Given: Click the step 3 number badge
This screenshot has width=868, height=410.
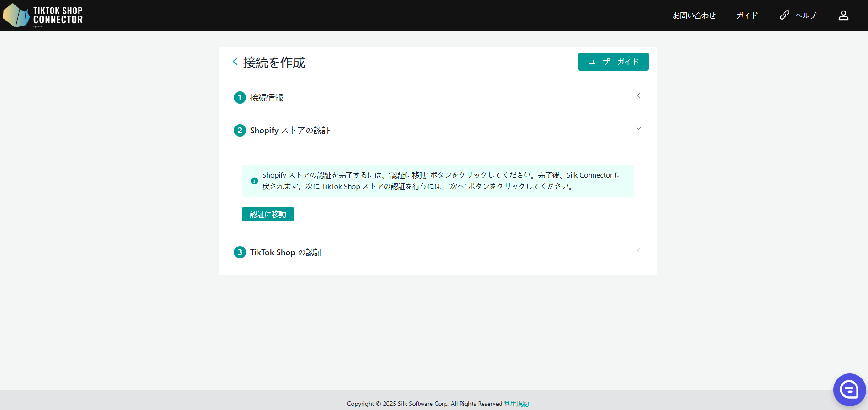Looking at the screenshot, I should (240, 252).
